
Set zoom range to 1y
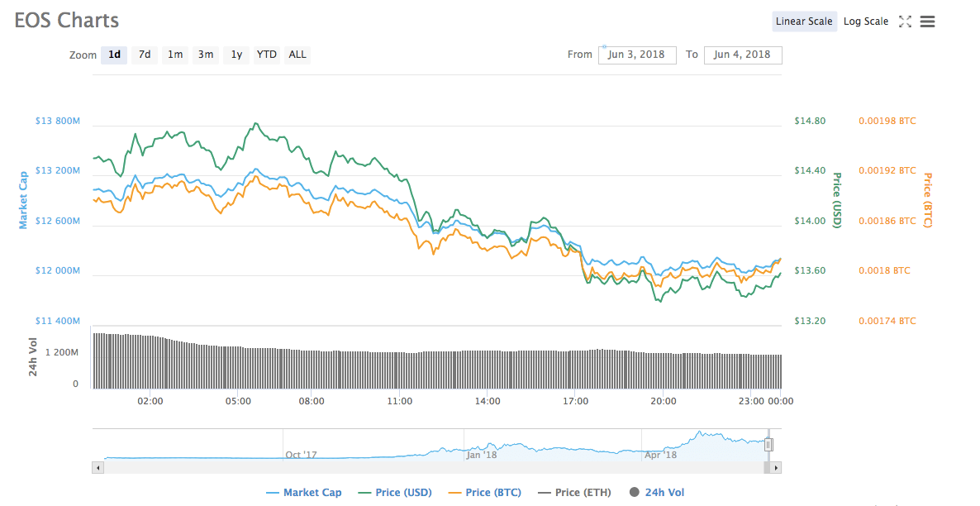[236, 55]
